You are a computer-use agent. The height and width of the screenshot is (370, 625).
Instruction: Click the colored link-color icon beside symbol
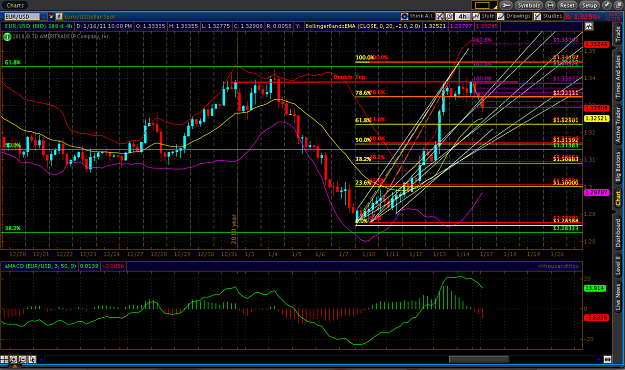pos(51,16)
